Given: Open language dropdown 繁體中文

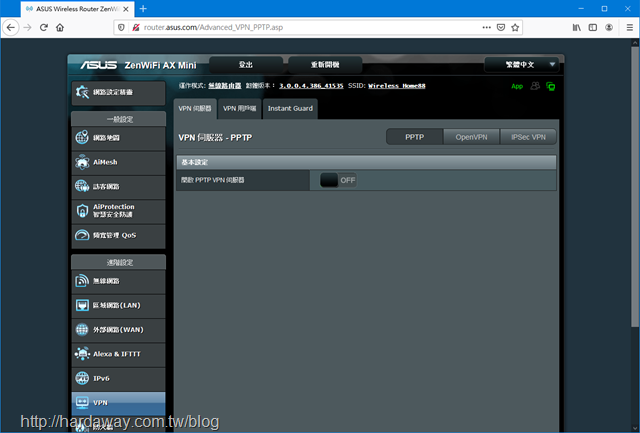Looking at the screenshot, I should click(x=524, y=64).
